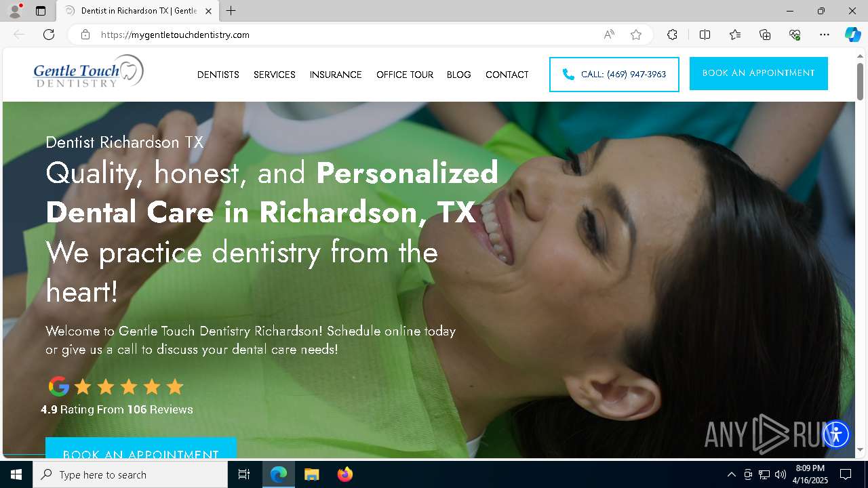Open Task View on taskbar

(244, 474)
